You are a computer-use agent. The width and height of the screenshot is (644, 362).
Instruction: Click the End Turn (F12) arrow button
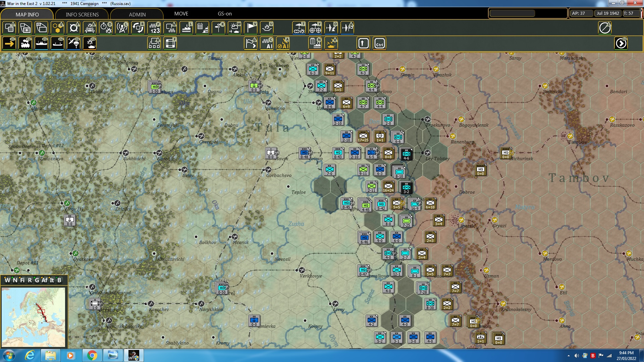coord(621,44)
